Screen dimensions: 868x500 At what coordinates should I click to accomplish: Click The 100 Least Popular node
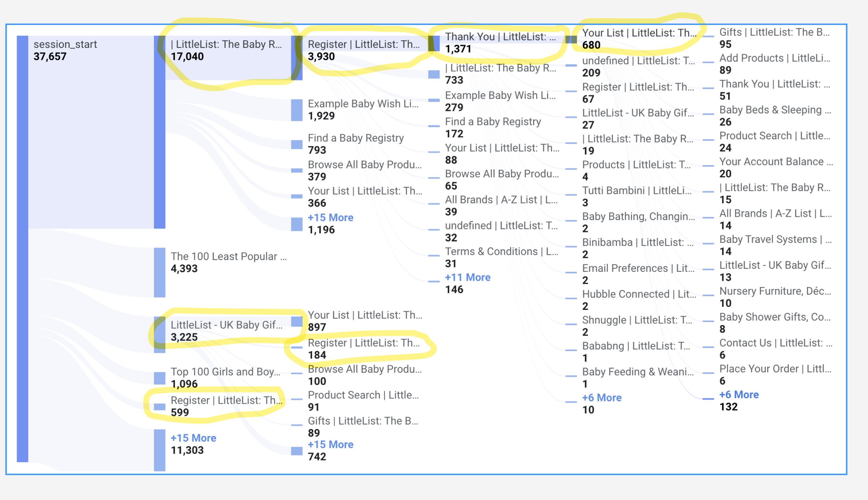pyautogui.click(x=228, y=256)
